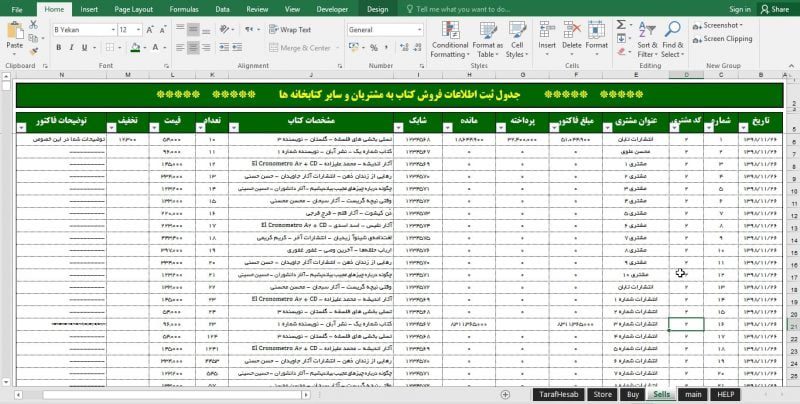The image size is (800, 404).
Task: Open the Format as Table gallery
Action: [x=488, y=40]
